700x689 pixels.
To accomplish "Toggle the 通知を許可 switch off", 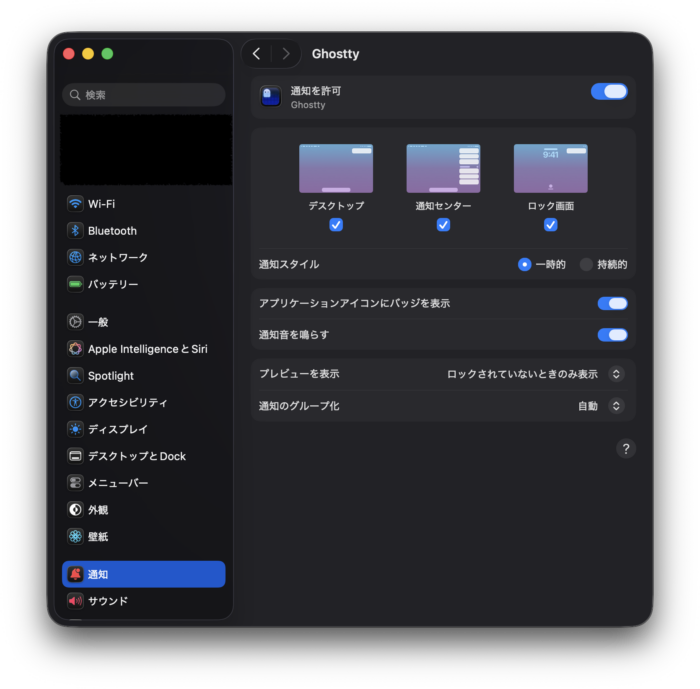I will (609, 92).
